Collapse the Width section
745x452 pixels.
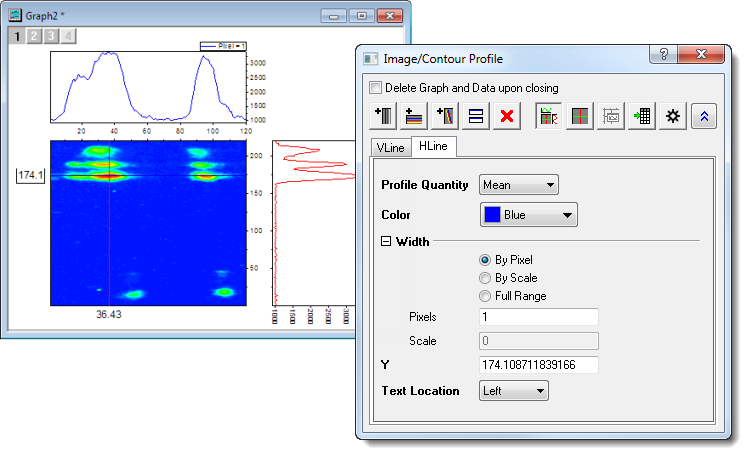(387, 241)
